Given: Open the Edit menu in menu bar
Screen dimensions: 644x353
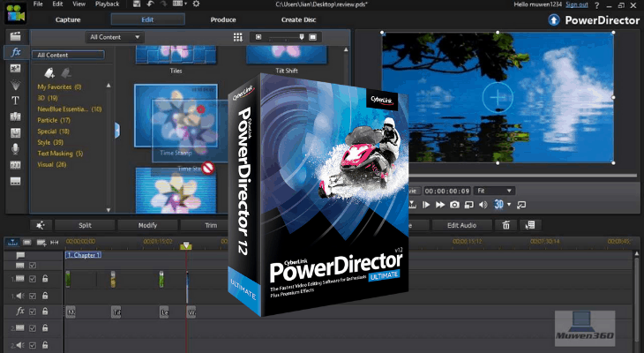Looking at the screenshot, I should click(57, 4).
